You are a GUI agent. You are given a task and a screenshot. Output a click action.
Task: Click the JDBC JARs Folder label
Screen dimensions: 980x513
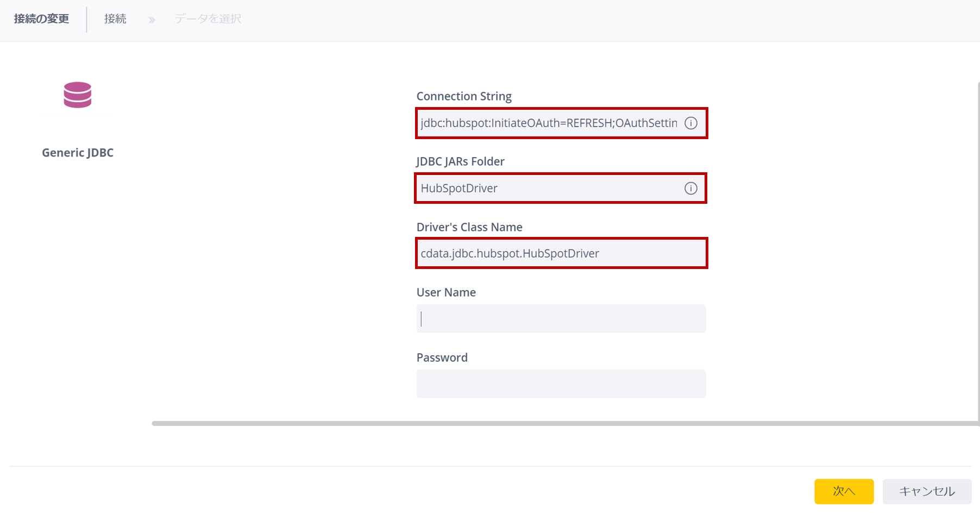[x=460, y=161]
